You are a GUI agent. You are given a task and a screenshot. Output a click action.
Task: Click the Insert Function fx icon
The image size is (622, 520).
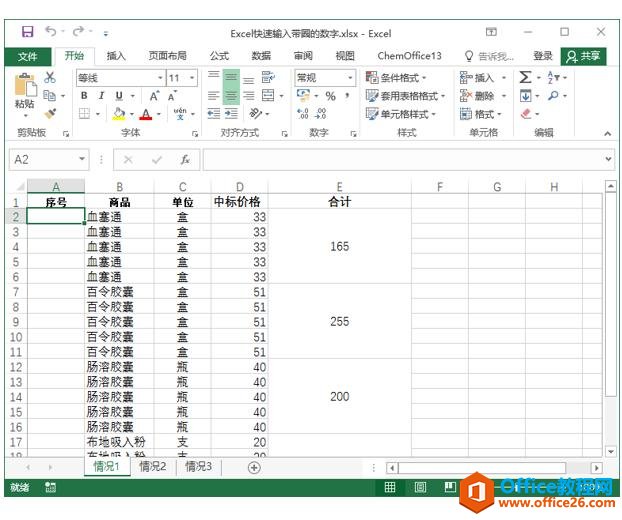185,159
